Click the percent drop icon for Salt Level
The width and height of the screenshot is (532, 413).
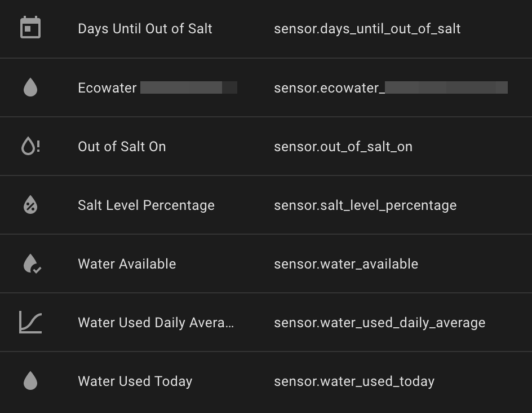[x=30, y=205]
